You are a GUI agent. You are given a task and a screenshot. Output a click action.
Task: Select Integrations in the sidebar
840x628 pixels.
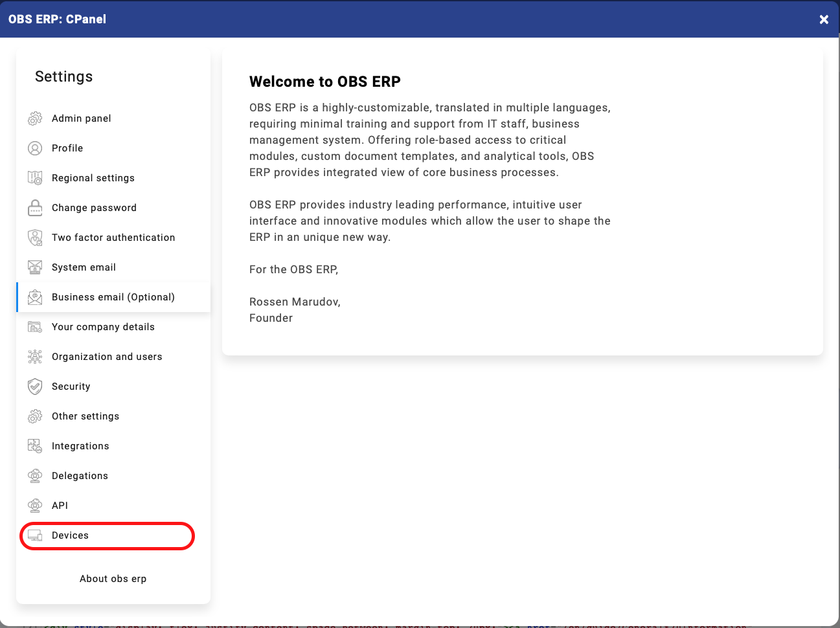pyautogui.click(x=113, y=446)
